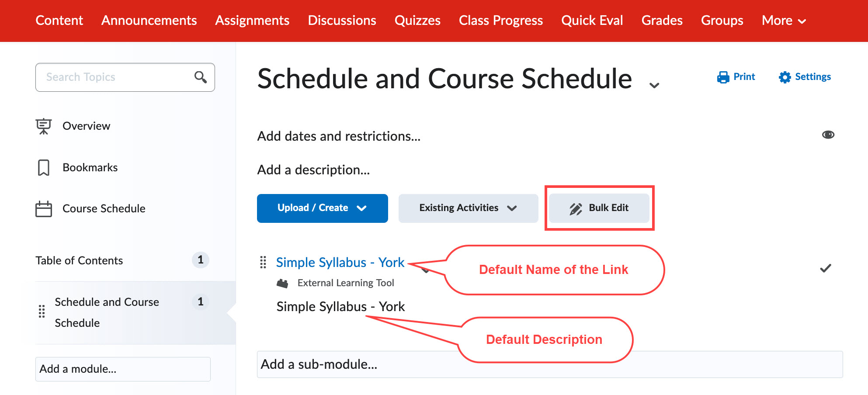Grab the drag handle beside Simple Syllabus link
This screenshot has width=868, height=395.
(263, 262)
